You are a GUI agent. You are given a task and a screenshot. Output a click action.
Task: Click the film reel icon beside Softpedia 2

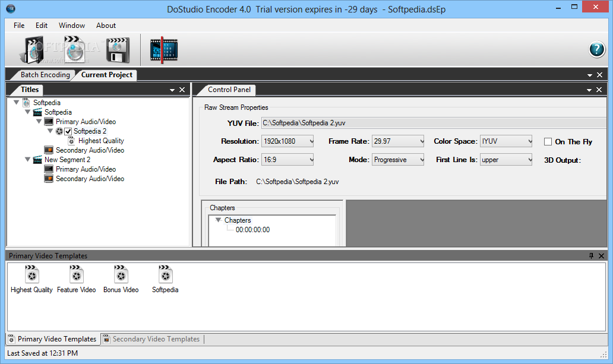59,131
